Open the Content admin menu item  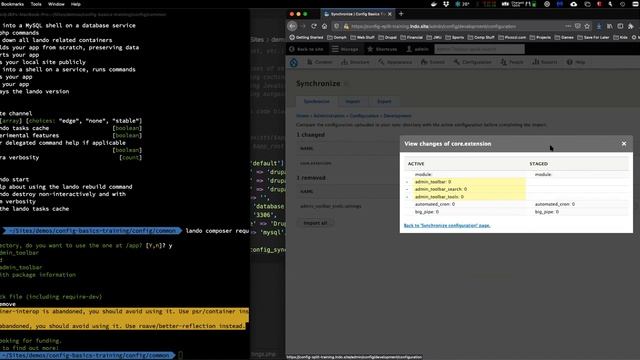coord(320,62)
